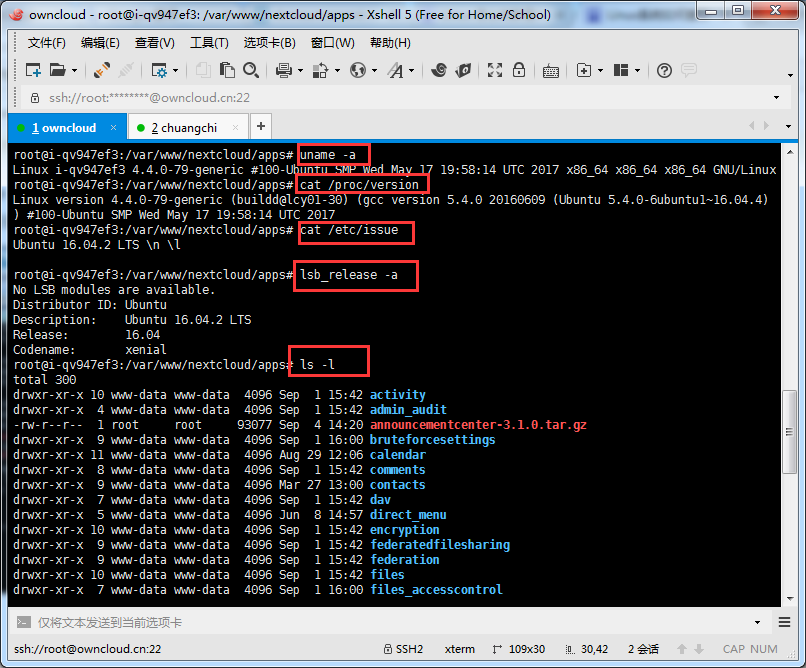Image resolution: width=806 pixels, height=668 pixels.
Task: Open the 帮助(H) menu
Action: click(390, 43)
